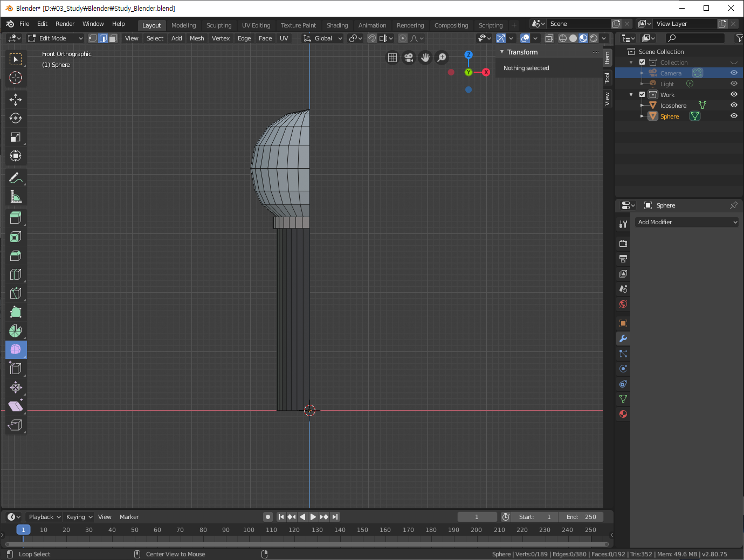Toggle X-ray display mode

point(549,38)
